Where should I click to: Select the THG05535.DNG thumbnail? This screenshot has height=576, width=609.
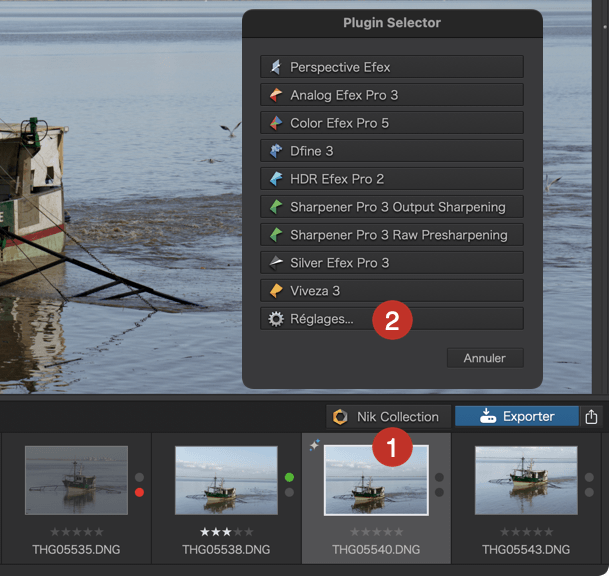77,480
